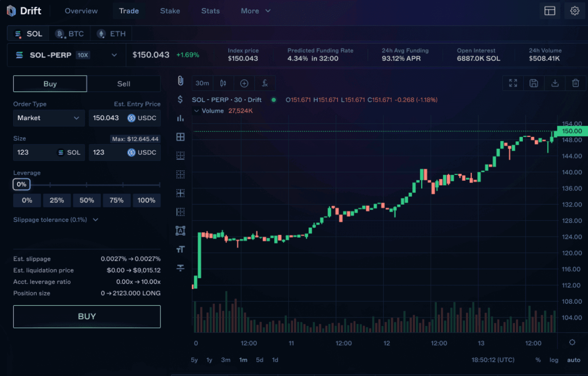Set leverage to 75% button

point(117,200)
